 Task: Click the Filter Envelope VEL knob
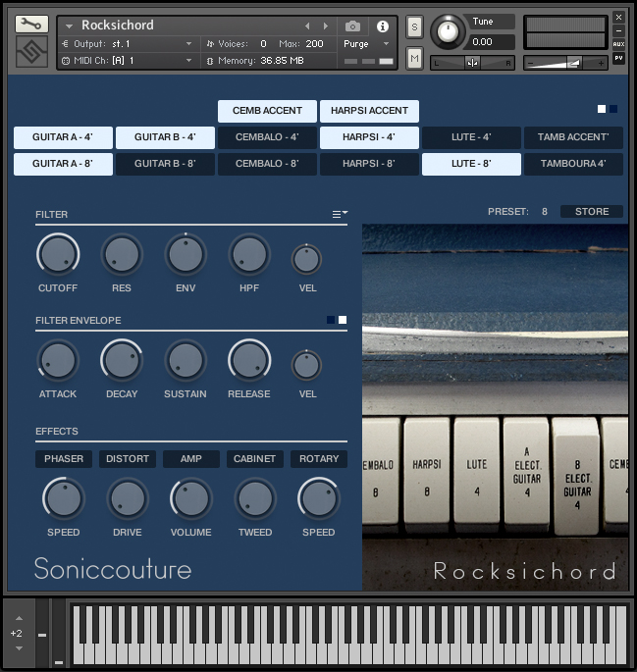tap(306, 365)
